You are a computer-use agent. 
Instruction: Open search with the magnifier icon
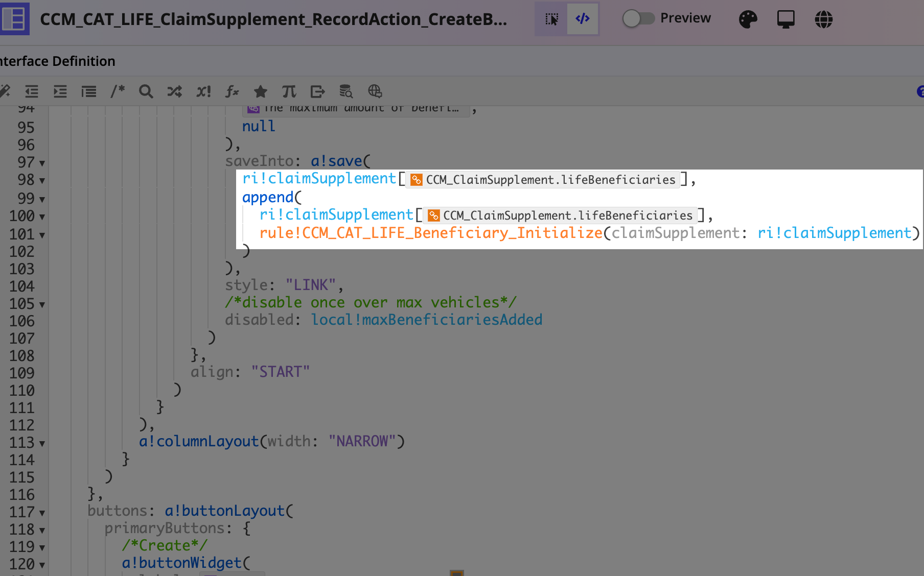click(146, 91)
